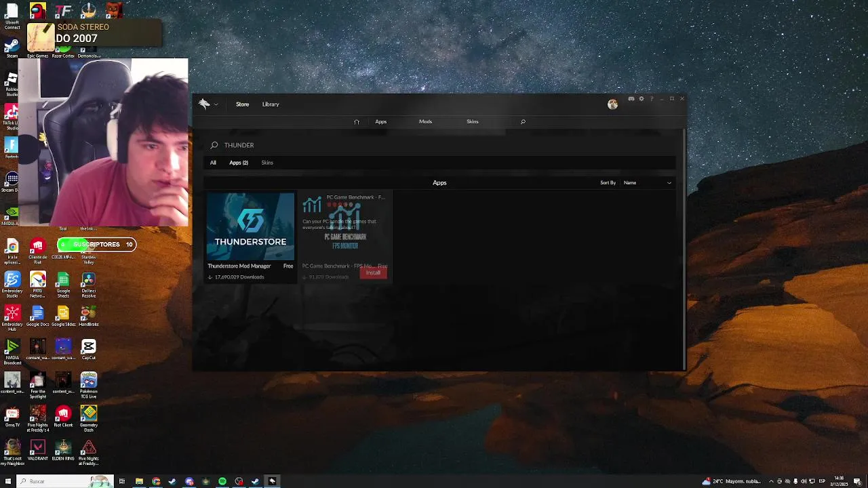Open the Ubisoft Connect desktop shortcut
This screenshot has width=868, height=488.
point(12,17)
